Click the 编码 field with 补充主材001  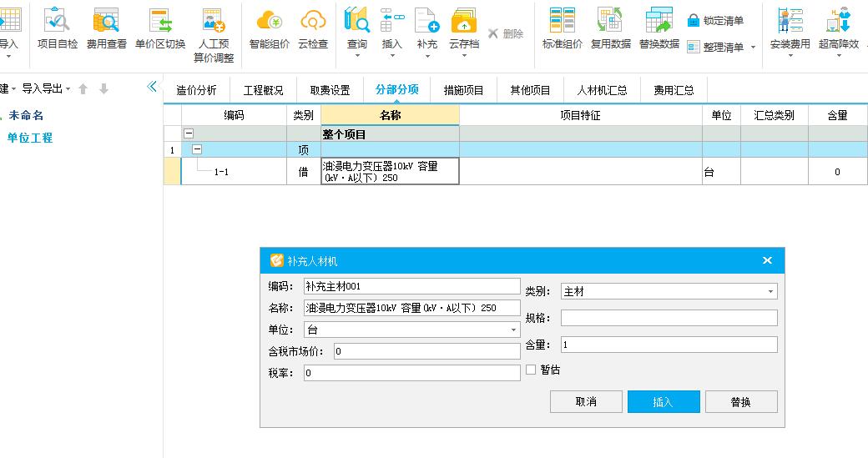point(411,286)
